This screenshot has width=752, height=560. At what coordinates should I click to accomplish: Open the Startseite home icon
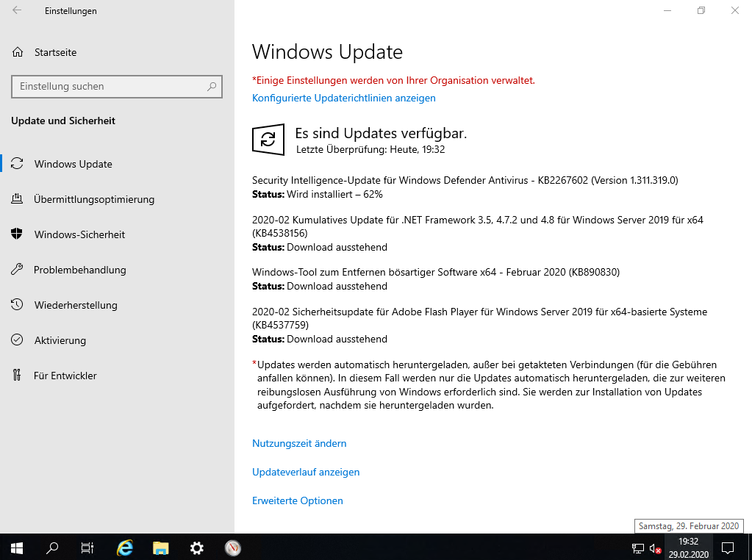[18, 52]
